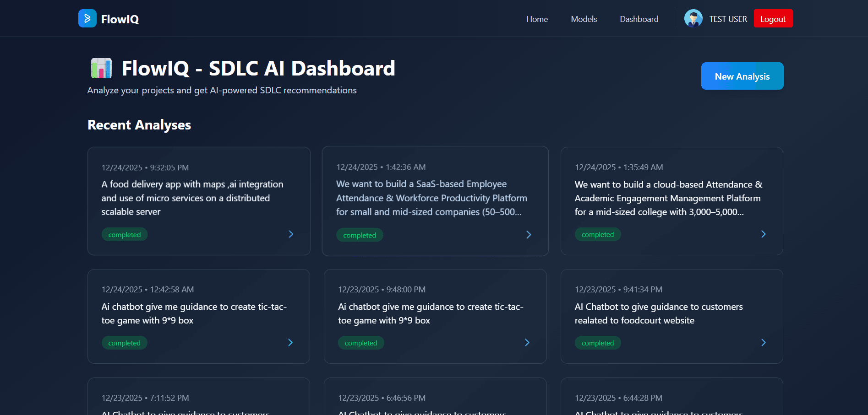The width and height of the screenshot is (868, 415).
Task: Select AI Chatbot foodcourt website description
Action: [659, 313]
